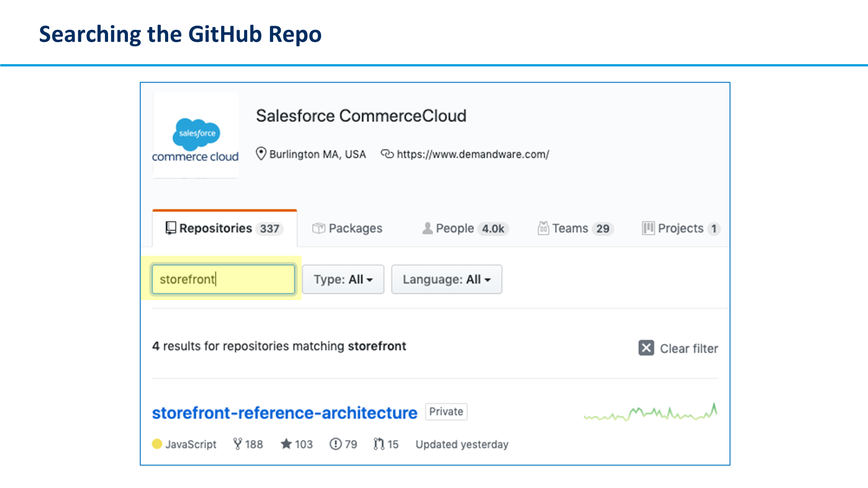Open the https://www.demandware.com/ link
The image size is (868, 488).
coord(473,155)
